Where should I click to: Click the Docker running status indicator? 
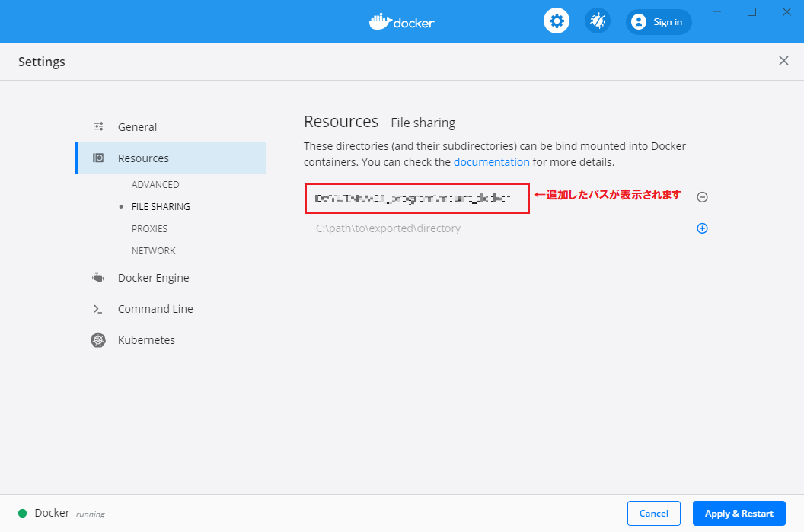coord(23,513)
